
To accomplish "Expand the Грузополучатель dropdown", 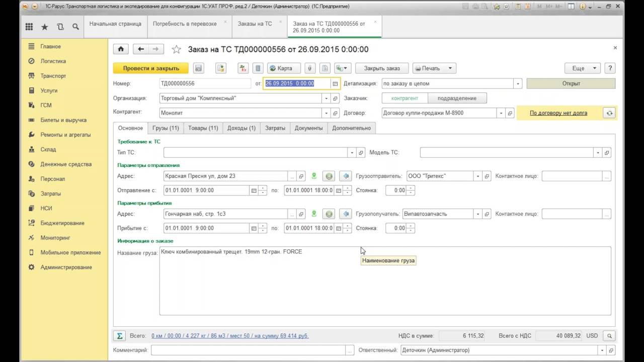I will click(x=477, y=214).
